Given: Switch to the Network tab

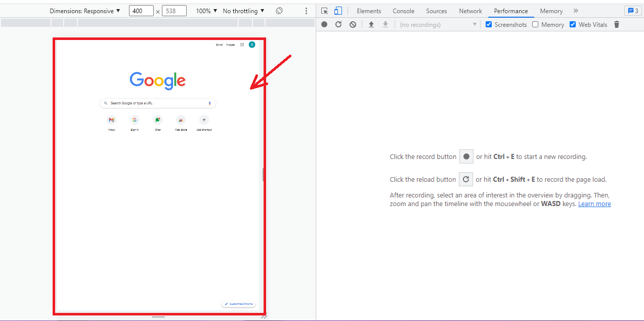Looking at the screenshot, I should click(x=470, y=11).
